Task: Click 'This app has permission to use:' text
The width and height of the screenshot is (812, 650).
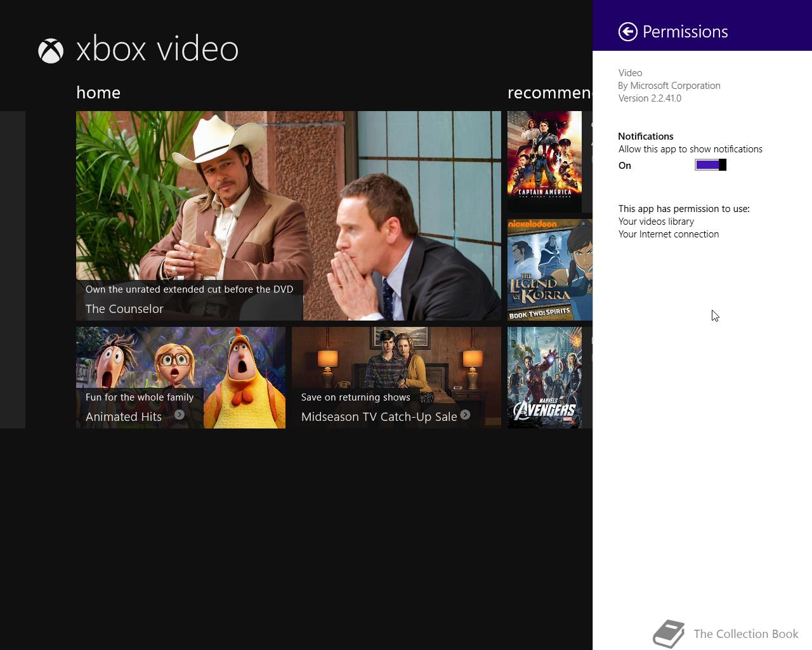Action: [x=684, y=209]
